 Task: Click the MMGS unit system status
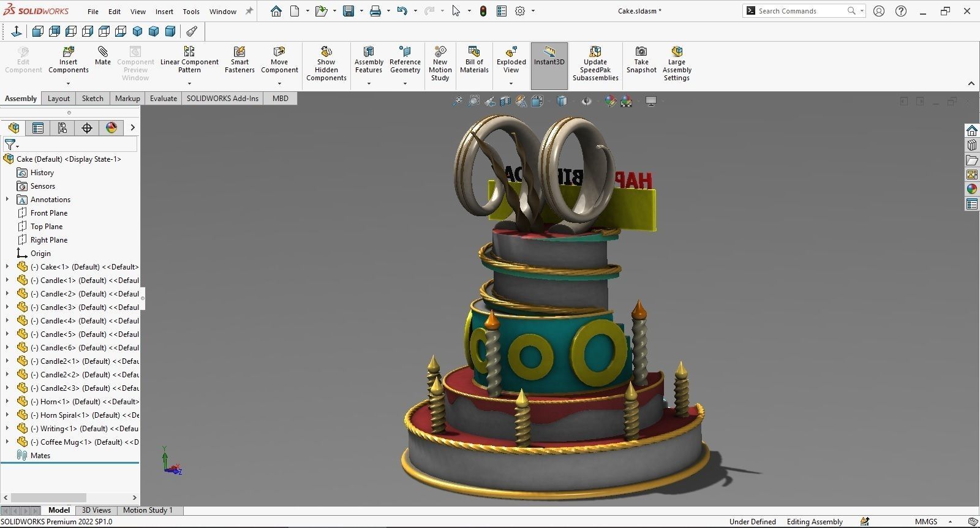pos(926,522)
